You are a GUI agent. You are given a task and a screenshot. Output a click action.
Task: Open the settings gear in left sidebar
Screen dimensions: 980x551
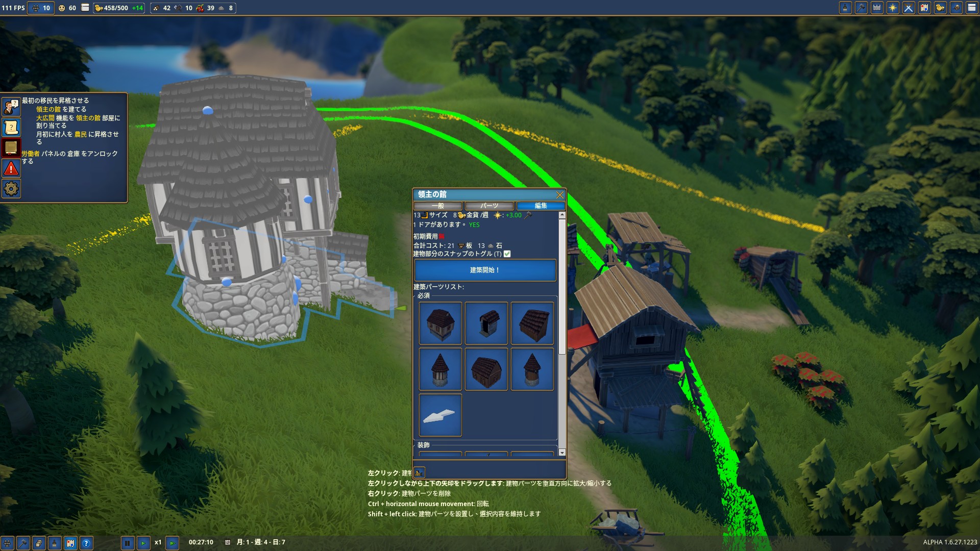click(x=11, y=189)
